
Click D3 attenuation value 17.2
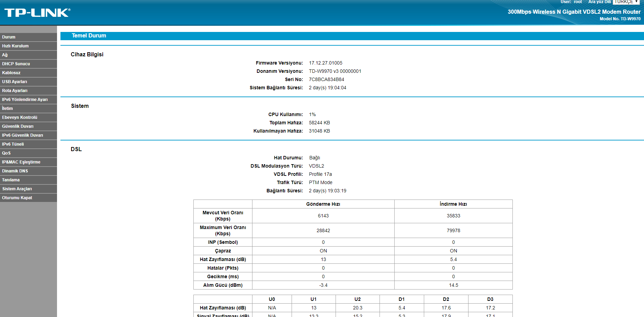click(x=490, y=308)
